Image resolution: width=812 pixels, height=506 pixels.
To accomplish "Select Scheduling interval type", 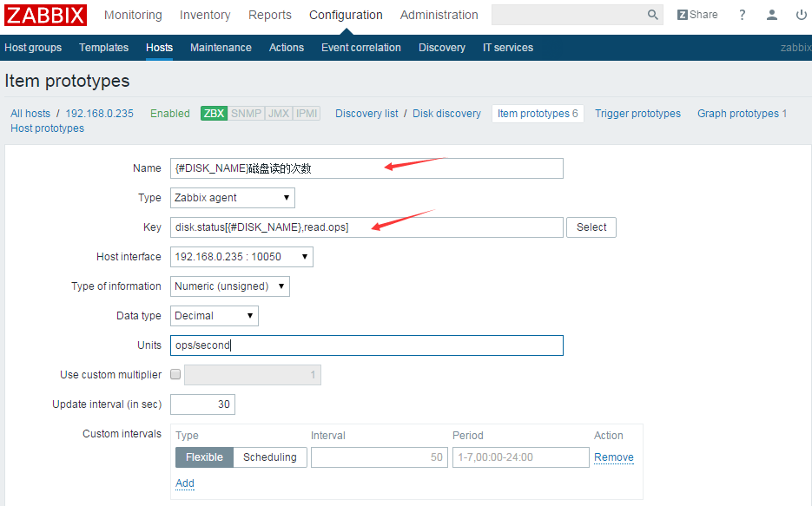I will (x=270, y=457).
